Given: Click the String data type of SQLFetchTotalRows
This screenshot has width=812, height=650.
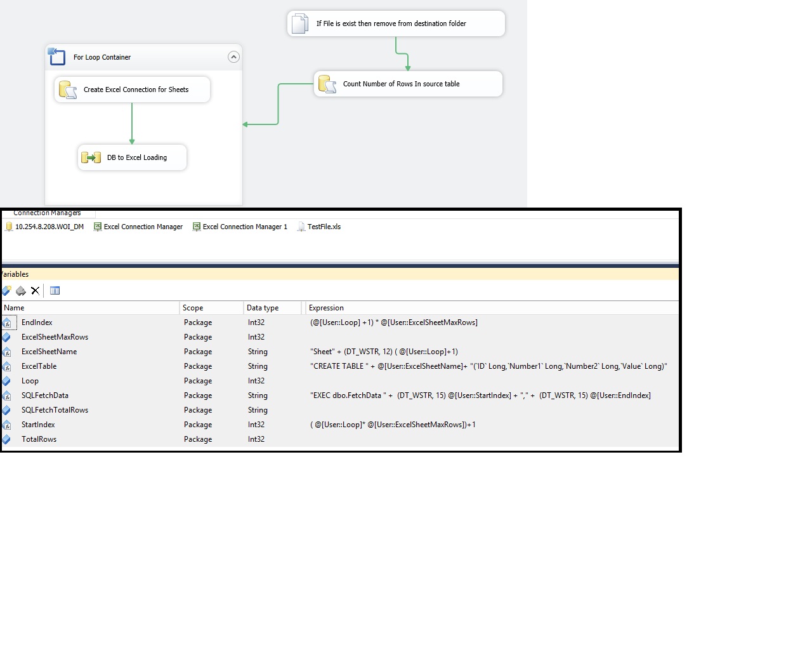Looking at the screenshot, I should [258, 410].
